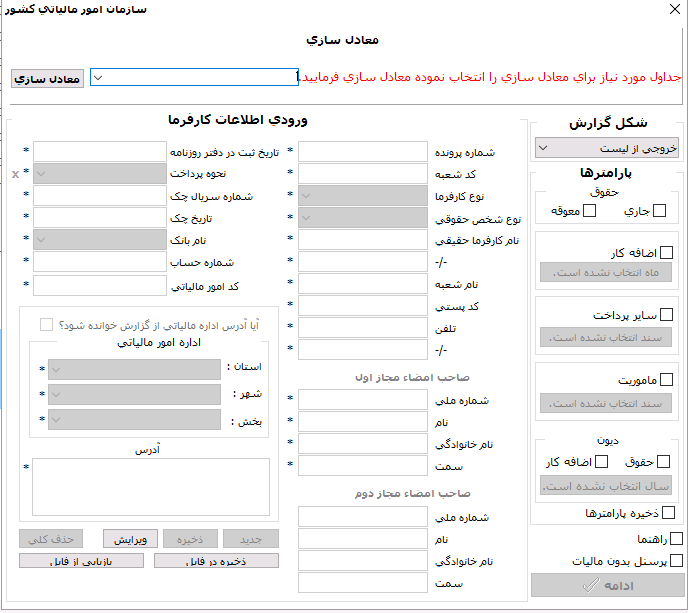This screenshot has height=613, width=688.
Task: Open the نوع شخص حقوقی dropdown
Action: (x=363, y=218)
